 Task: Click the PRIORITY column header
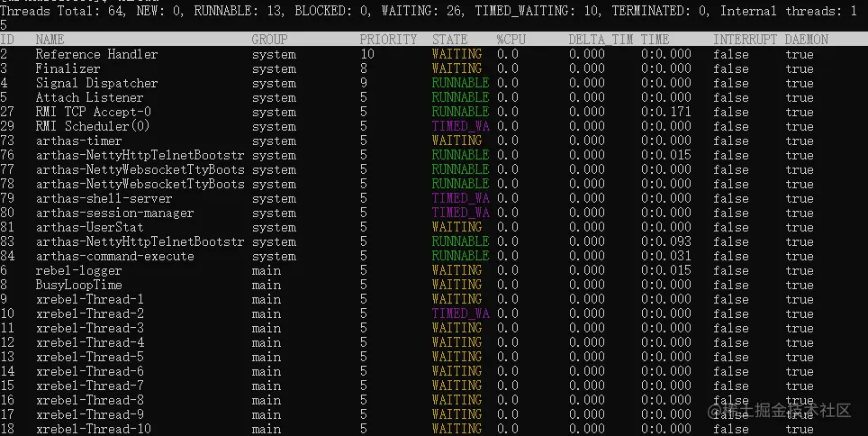tap(388, 40)
